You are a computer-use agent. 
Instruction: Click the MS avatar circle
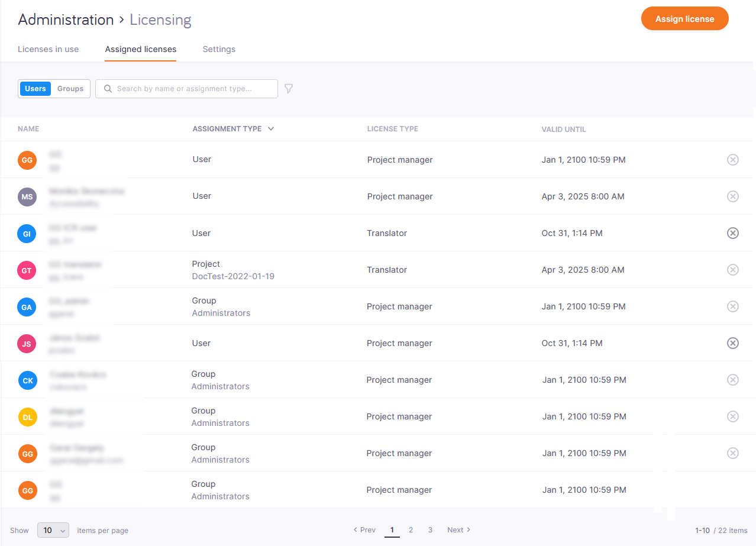pos(27,196)
